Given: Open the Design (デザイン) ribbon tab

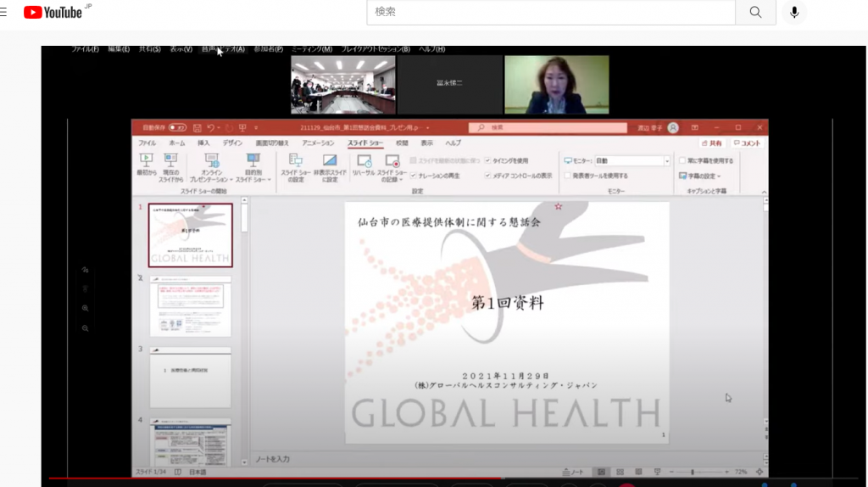Looking at the screenshot, I should click(232, 143).
